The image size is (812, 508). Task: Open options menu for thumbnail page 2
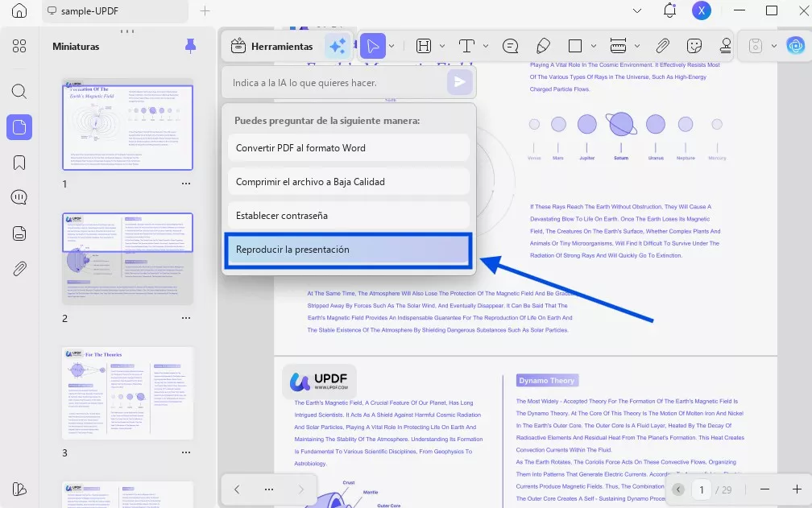(x=186, y=318)
